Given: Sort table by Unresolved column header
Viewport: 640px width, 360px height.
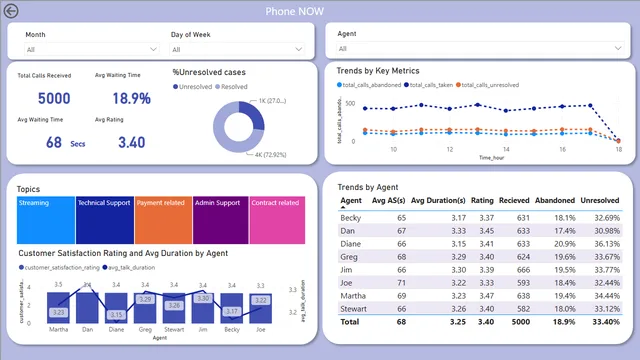Looking at the screenshot, I should click(x=600, y=200).
